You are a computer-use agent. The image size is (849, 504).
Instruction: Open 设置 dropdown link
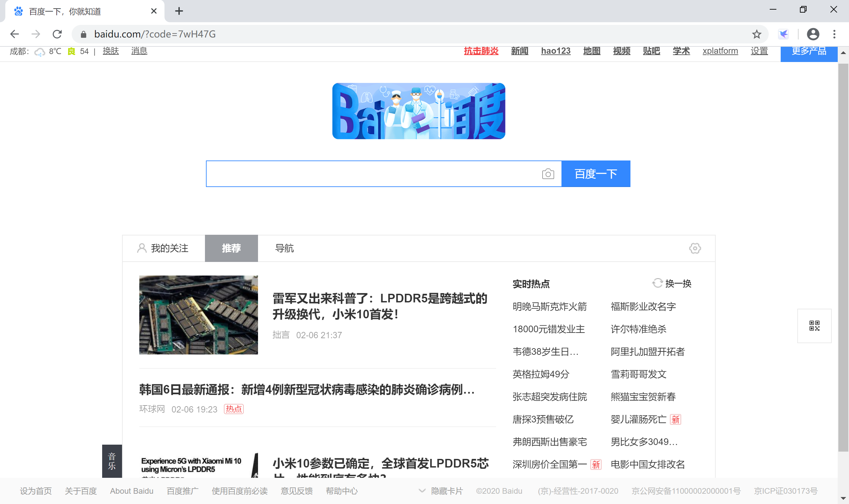pyautogui.click(x=759, y=51)
